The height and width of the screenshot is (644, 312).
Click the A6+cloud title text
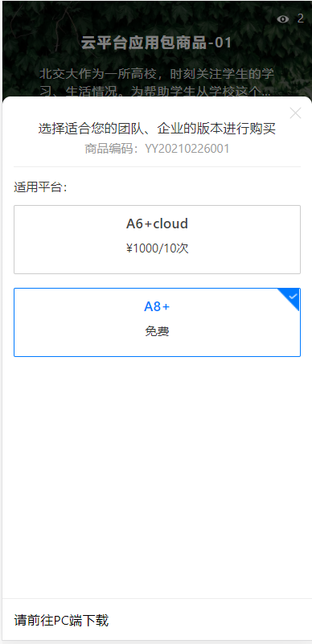(x=158, y=224)
